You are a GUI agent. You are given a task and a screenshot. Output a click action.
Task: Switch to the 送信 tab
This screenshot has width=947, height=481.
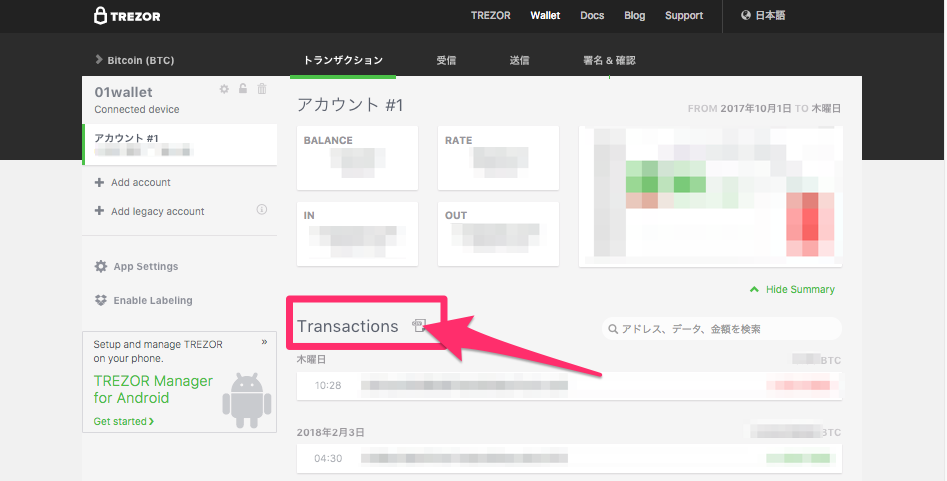pos(519,60)
